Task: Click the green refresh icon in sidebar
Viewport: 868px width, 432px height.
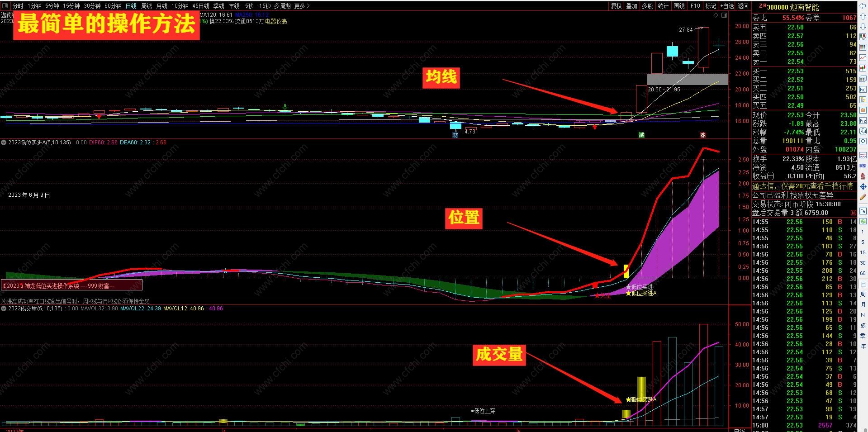Action: point(863,221)
